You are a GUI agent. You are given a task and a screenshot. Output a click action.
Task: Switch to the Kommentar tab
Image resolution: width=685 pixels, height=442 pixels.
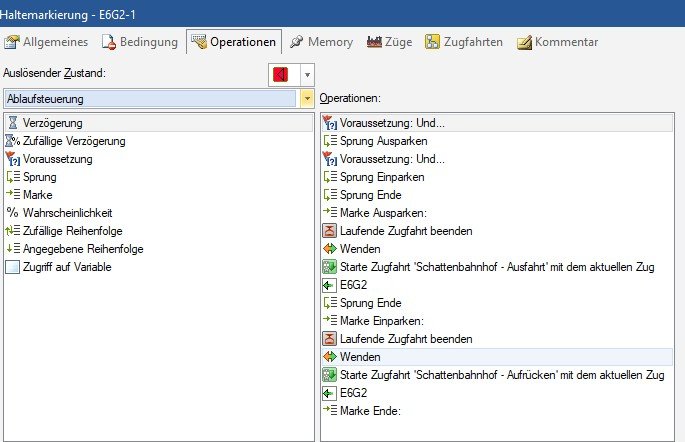pyautogui.click(x=557, y=42)
